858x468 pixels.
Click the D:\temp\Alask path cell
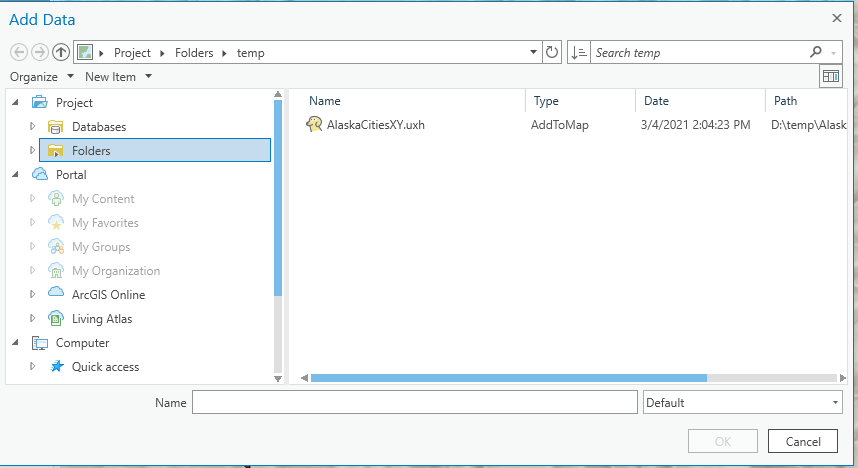[809, 125]
